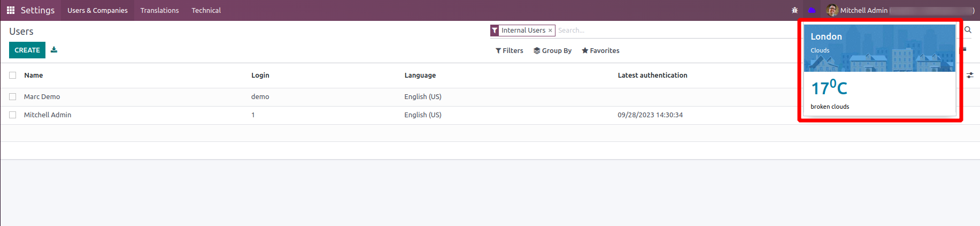The height and width of the screenshot is (226, 980).
Task: Toggle the weather cloud systray icon
Action: (812, 10)
